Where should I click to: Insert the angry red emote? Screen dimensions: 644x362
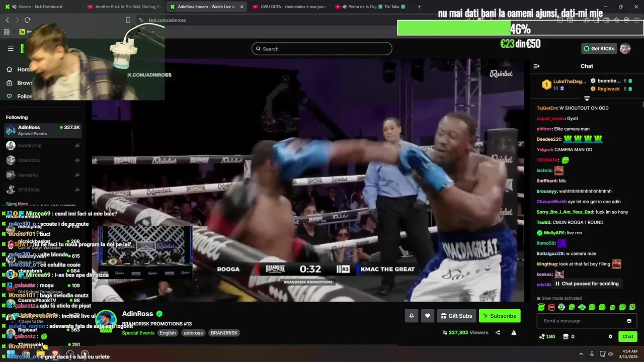(x=551, y=307)
